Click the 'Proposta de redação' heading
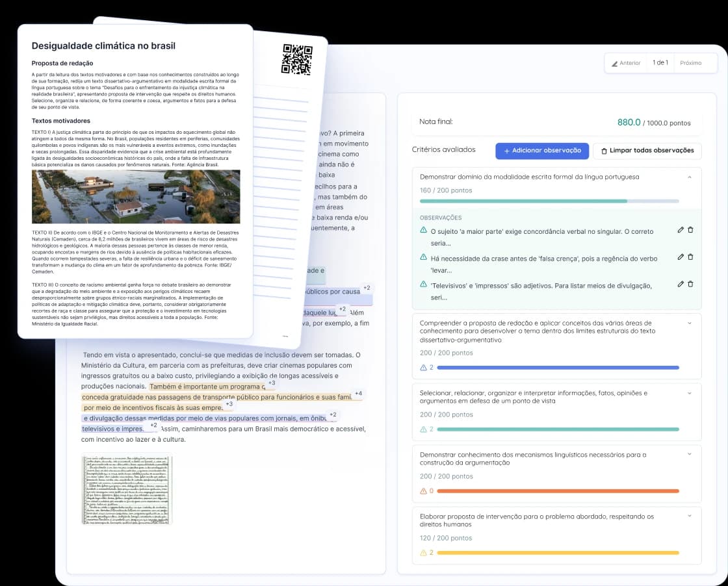This screenshot has width=728, height=586. 62,63
